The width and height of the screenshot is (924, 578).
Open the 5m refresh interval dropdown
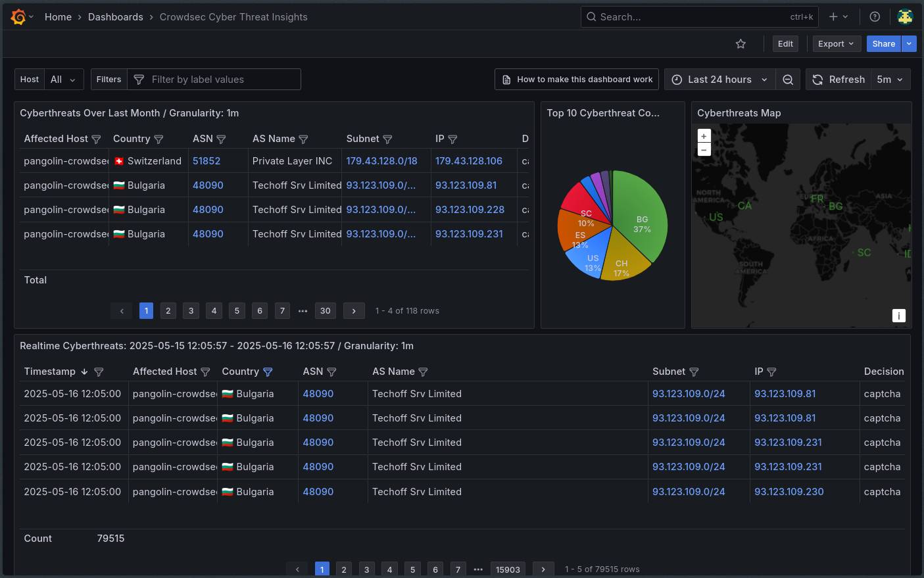[891, 80]
